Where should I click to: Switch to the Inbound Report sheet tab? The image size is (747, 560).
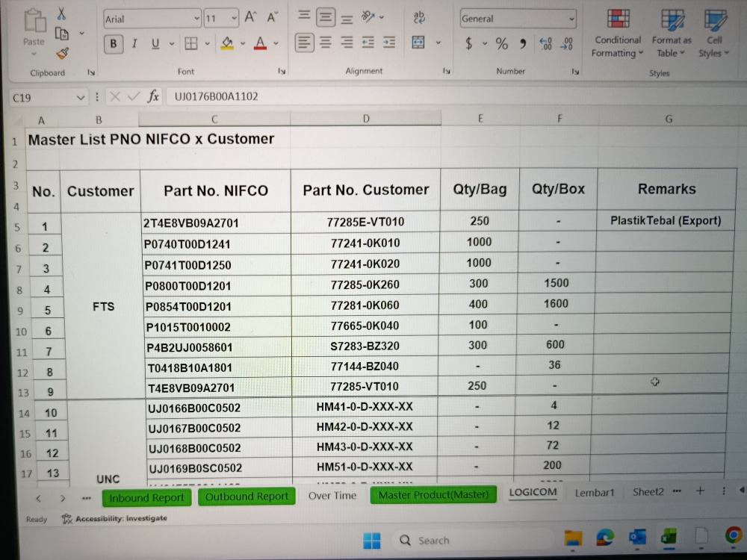tap(146, 497)
